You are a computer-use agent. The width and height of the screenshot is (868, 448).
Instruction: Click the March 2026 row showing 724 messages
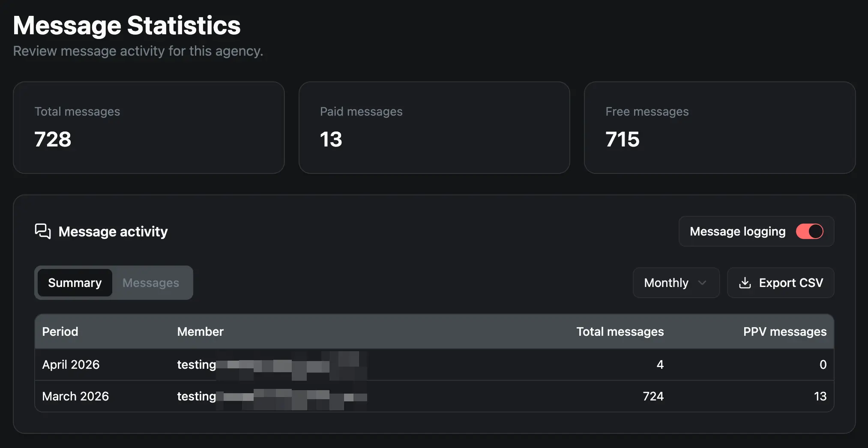click(434, 396)
